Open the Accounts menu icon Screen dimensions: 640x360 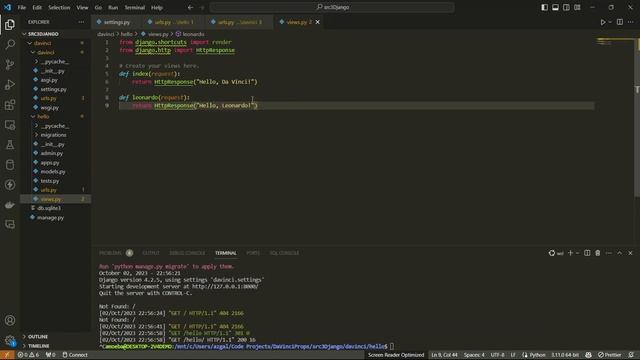[x=10, y=320]
